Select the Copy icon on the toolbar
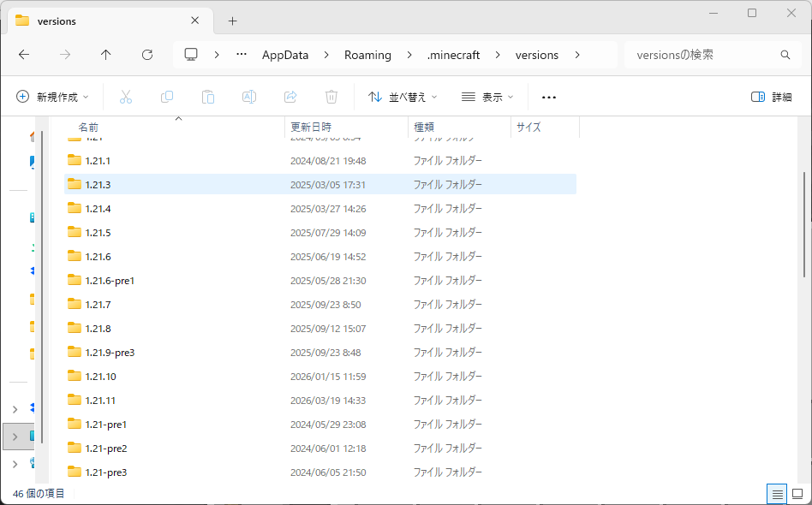The width and height of the screenshot is (812, 505). [167, 96]
